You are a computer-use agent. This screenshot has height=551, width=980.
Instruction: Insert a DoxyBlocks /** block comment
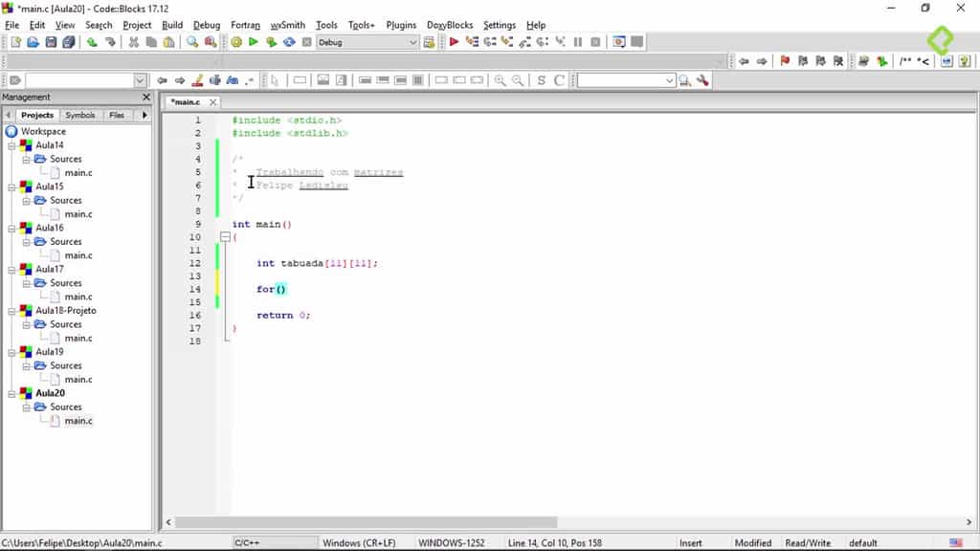[905, 61]
